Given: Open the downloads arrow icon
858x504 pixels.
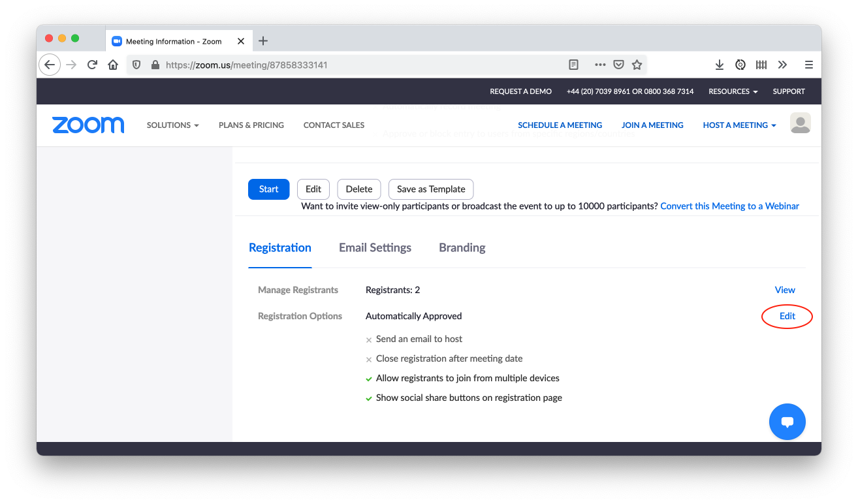Looking at the screenshot, I should point(719,65).
